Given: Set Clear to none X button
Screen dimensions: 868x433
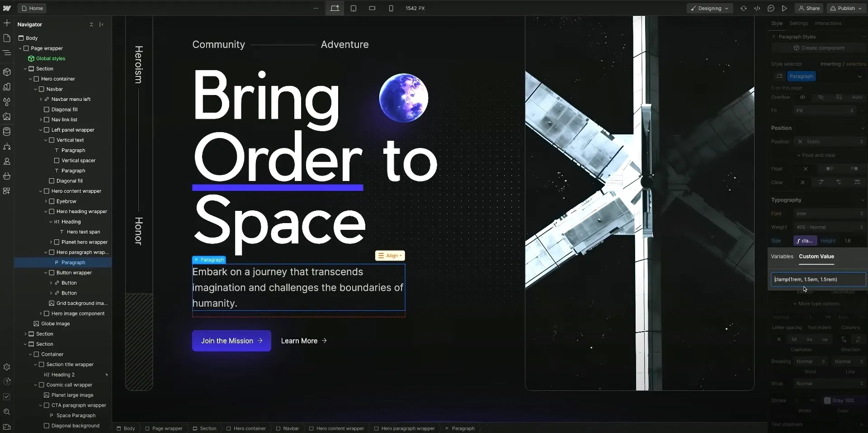Looking at the screenshot, I should pyautogui.click(x=802, y=182).
